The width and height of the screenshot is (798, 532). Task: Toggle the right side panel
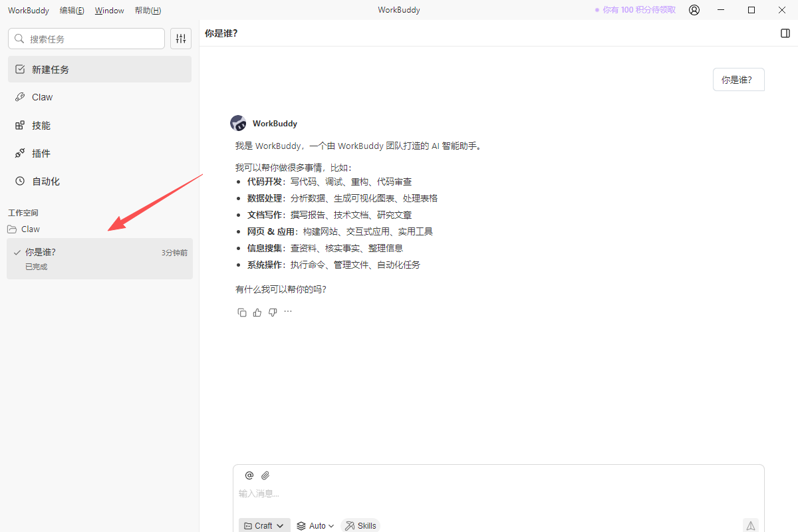tap(785, 33)
